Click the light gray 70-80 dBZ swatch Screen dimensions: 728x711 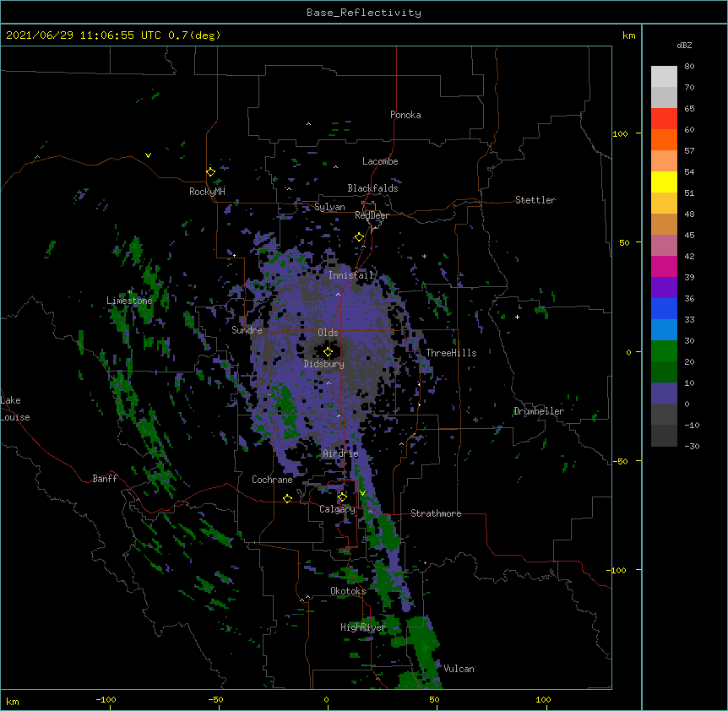pos(664,77)
